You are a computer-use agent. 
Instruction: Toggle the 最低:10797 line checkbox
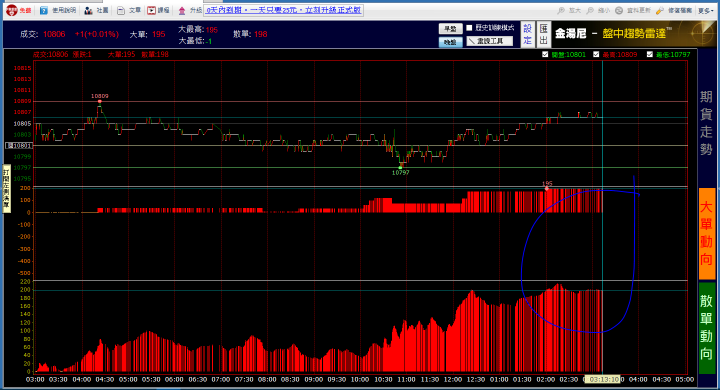tap(650, 54)
